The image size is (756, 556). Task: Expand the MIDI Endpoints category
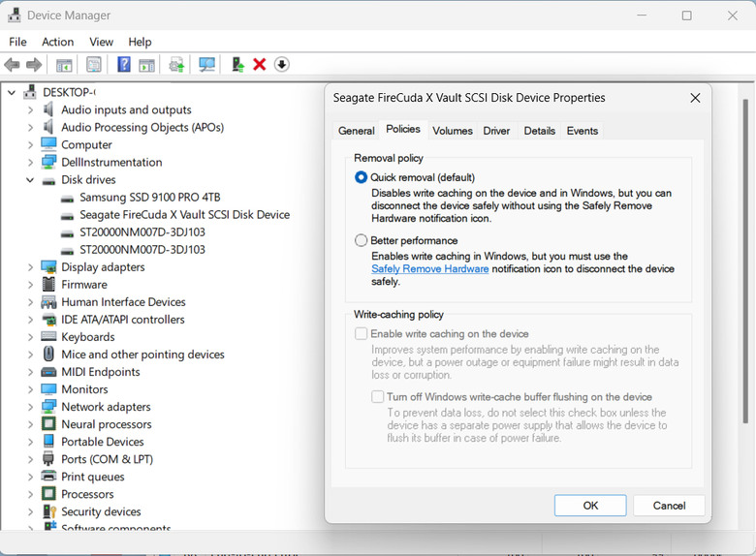pos(30,372)
